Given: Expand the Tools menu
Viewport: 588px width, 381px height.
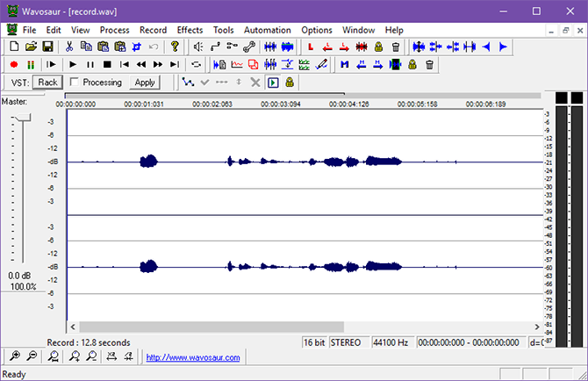Looking at the screenshot, I should (223, 30).
